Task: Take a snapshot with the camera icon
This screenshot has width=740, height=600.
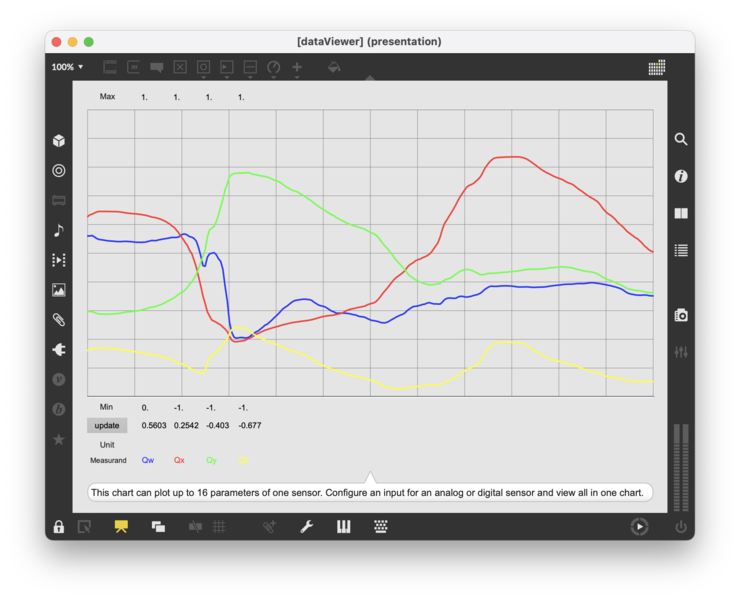Action: (x=681, y=315)
